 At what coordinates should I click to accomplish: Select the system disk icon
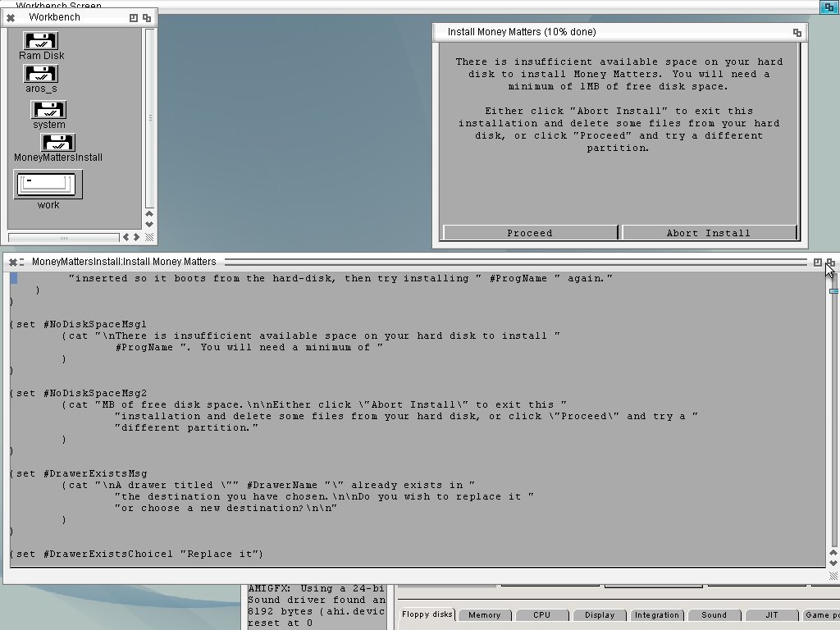coord(48,111)
